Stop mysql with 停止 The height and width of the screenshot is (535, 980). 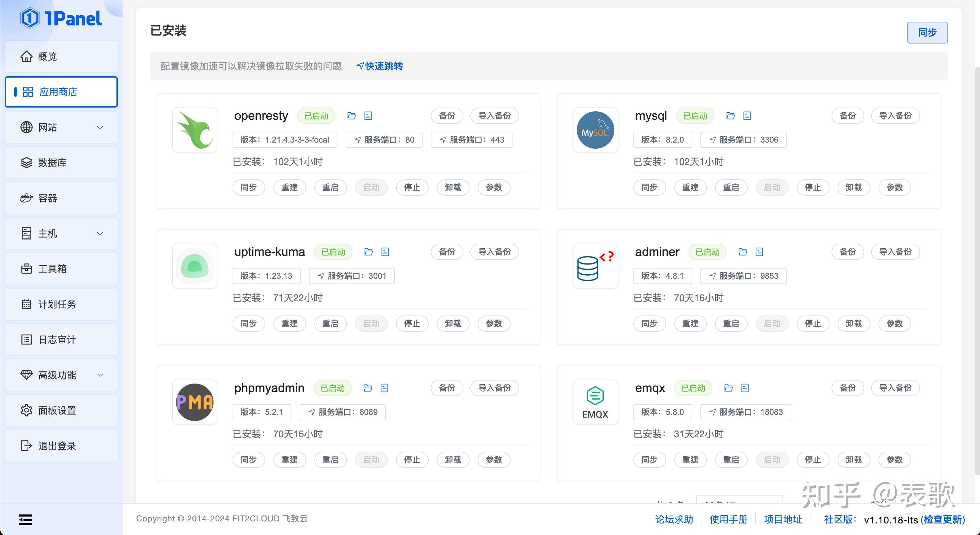812,188
